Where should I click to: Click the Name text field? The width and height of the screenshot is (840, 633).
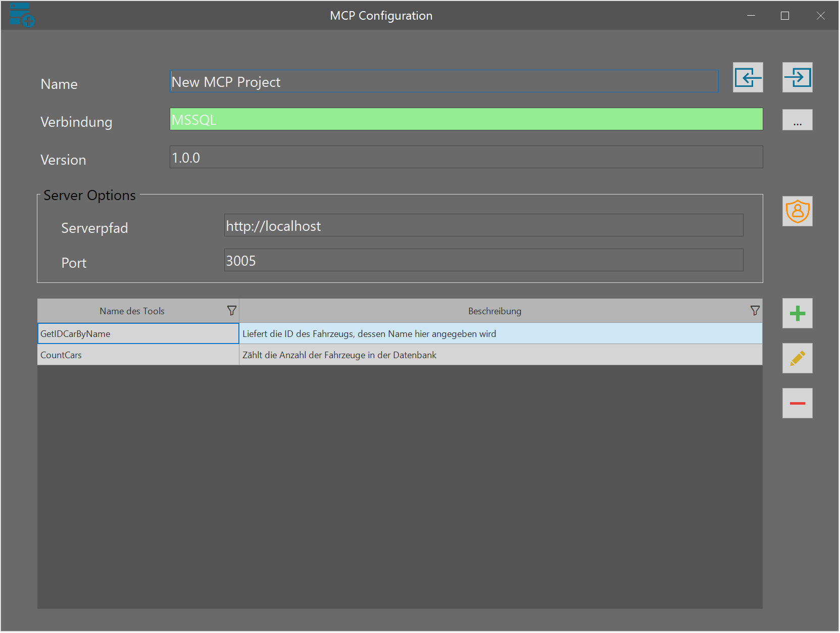[x=443, y=81]
